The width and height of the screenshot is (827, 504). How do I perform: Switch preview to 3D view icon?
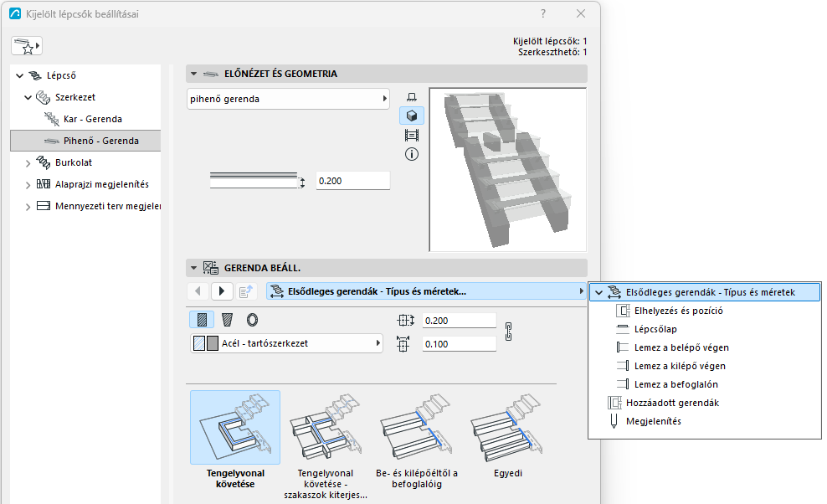412,116
